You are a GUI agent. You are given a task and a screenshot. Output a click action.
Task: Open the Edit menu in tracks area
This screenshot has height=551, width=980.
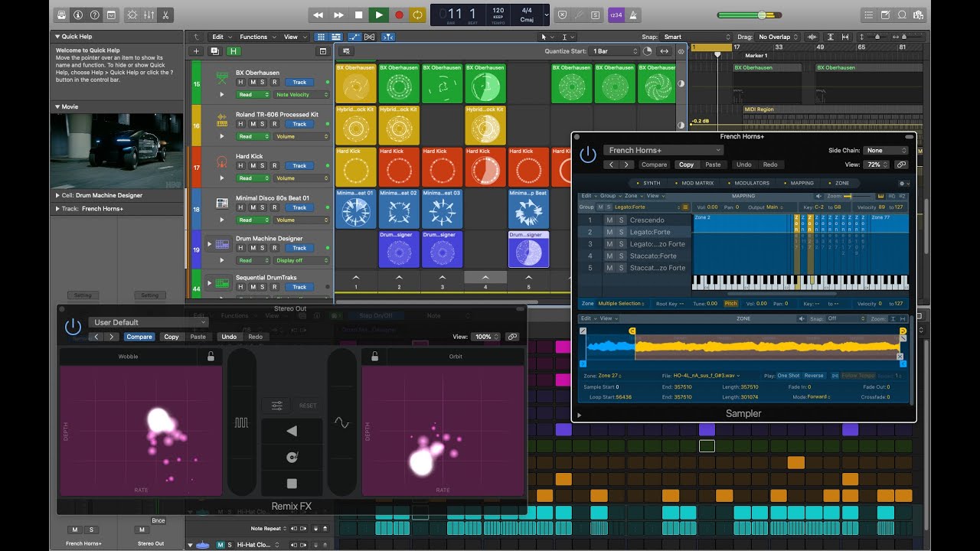[x=220, y=37]
